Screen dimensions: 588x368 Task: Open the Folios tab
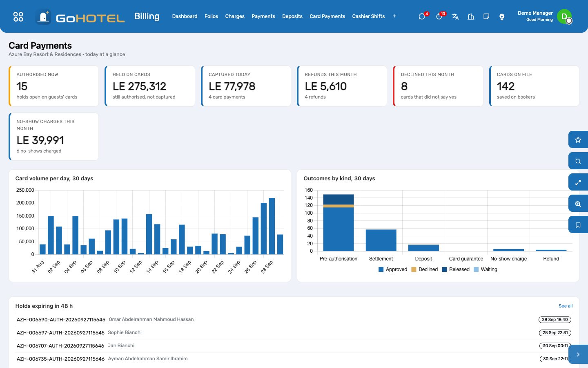(211, 16)
